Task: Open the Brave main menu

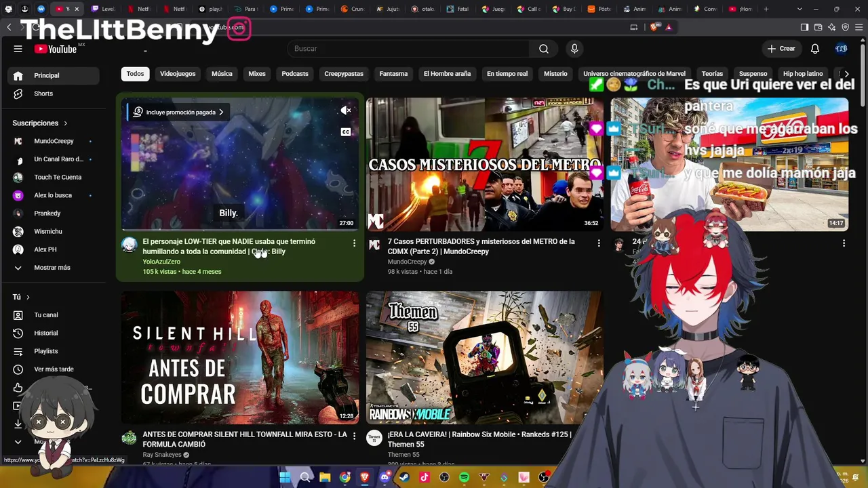Action: 859,27
